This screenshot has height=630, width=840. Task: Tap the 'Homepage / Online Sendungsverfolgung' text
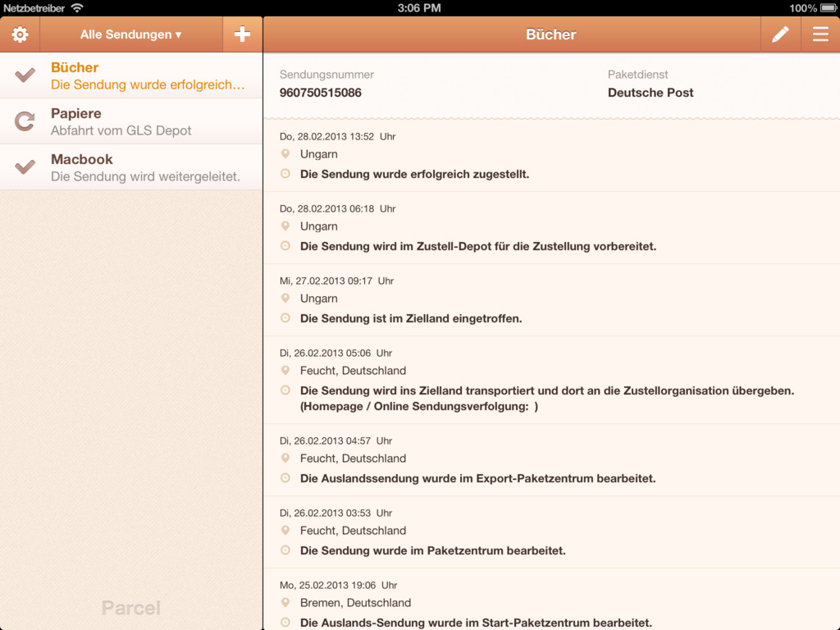point(418,407)
